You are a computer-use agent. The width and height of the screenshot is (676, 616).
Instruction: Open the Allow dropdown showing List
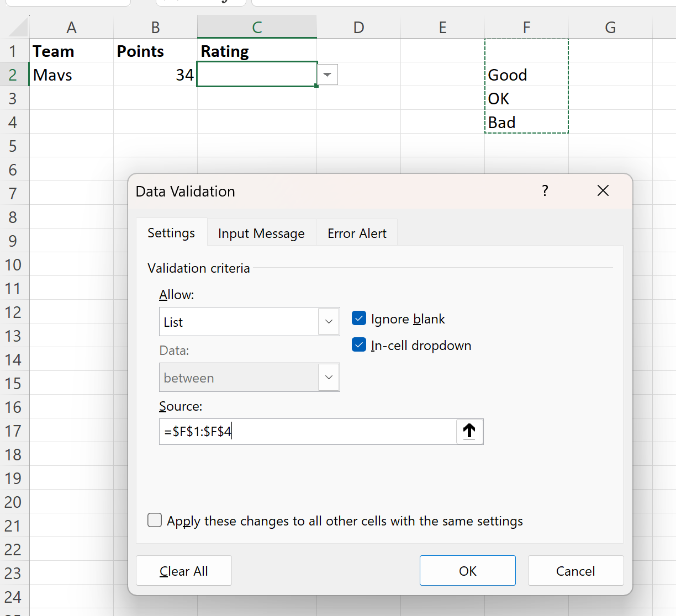[x=329, y=321]
